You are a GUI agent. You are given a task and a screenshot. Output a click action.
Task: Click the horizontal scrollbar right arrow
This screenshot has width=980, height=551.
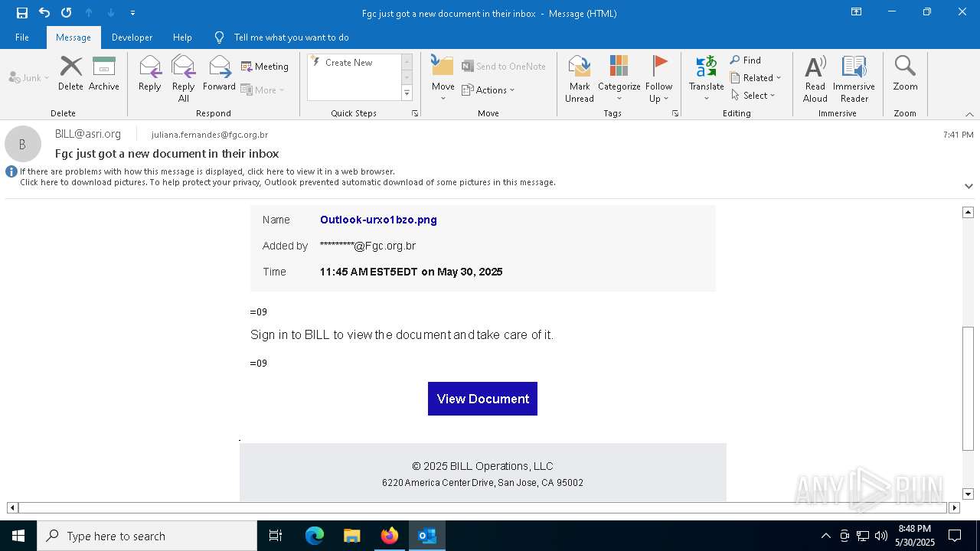(954, 507)
